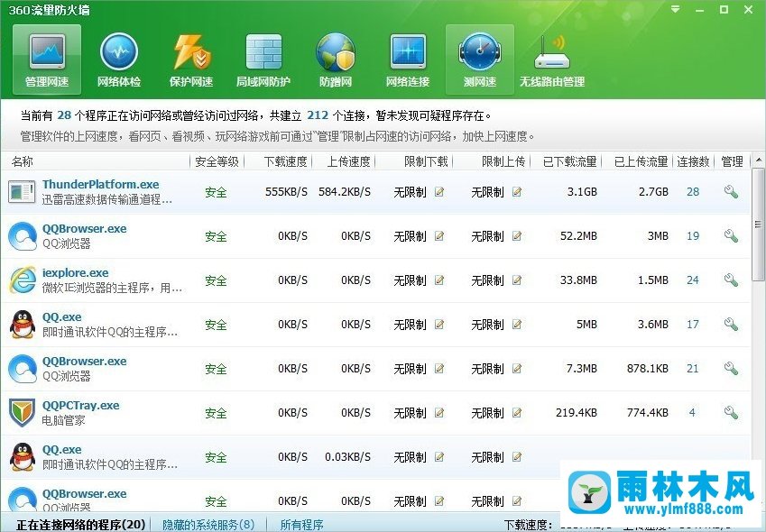Viewport: 766px width, 532px height.
Task: Sort by 上传速度 column header
Action: pos(349,161)
